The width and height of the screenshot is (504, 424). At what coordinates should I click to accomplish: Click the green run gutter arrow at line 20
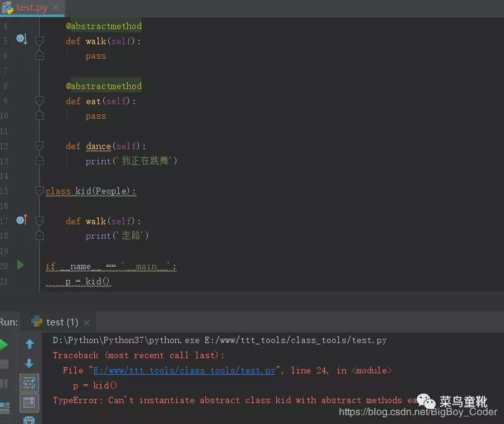tap(20, 265)
